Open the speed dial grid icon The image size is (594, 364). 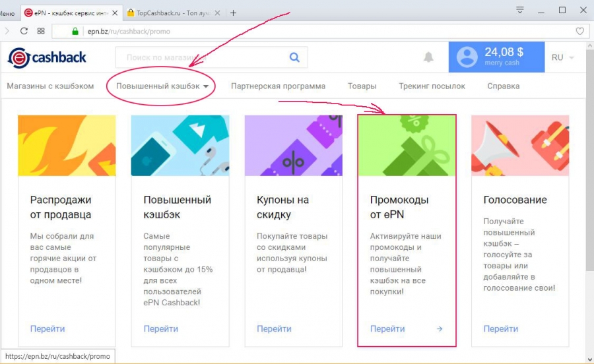(x=41, y=31)
